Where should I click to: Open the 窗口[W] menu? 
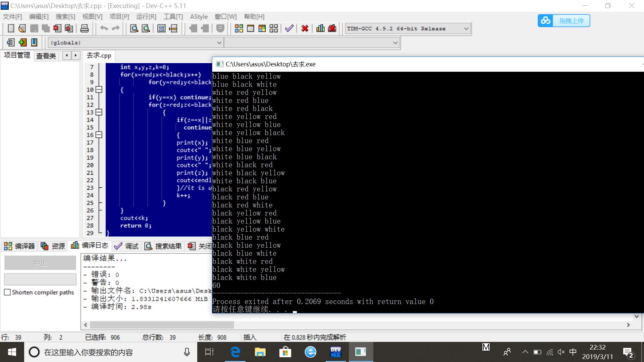point(226,16)
